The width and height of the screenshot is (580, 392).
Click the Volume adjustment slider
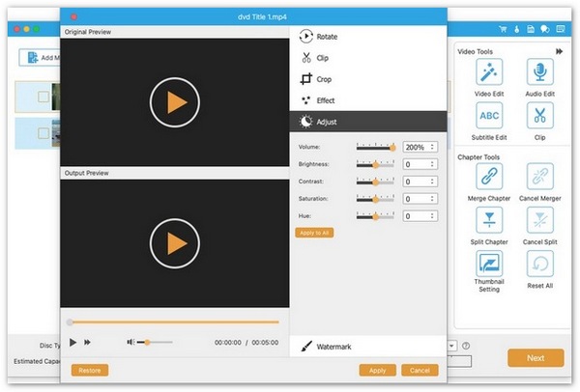pyautogui.click(x=375, y=147)
